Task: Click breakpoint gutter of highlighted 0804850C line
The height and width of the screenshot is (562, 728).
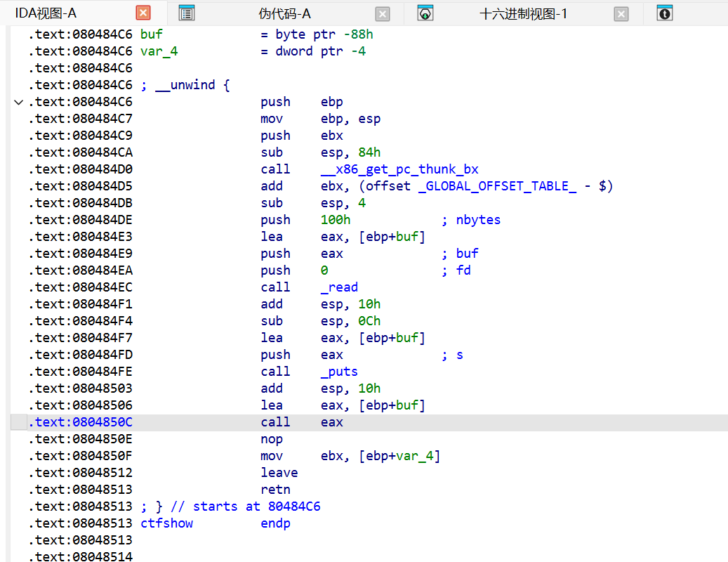Action: pos(18,422)
